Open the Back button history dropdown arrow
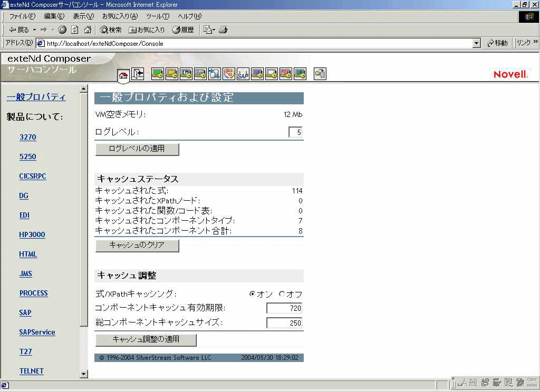This screenshot has height=392, width=540. coord(34,30)
